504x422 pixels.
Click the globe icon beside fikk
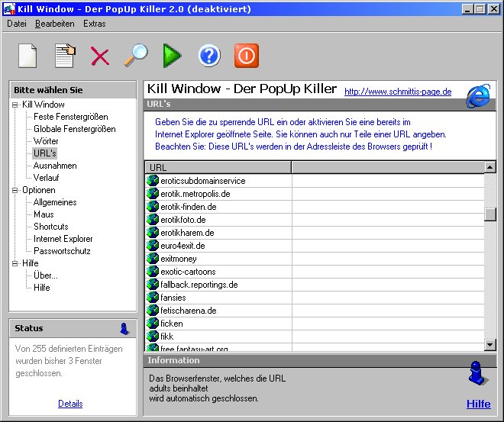(153, 337)
